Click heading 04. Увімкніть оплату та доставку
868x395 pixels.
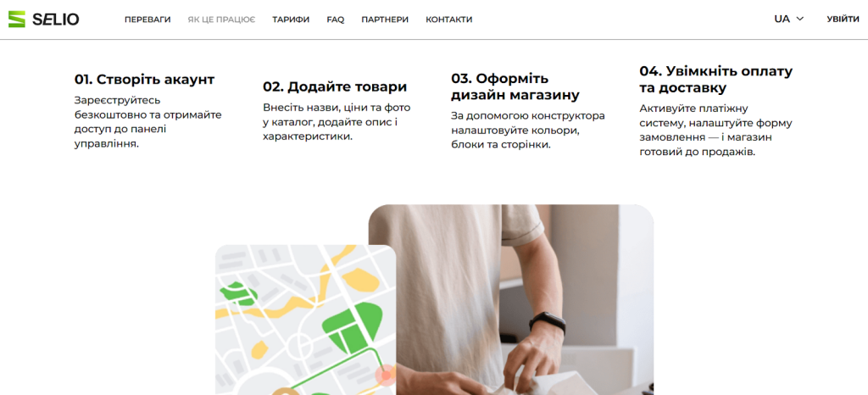(716, 79)
